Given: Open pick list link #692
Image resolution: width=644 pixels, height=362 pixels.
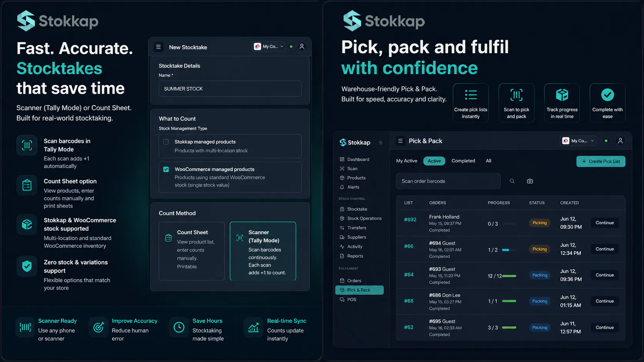Looking at the screenshot, I should tap(410, 220).
